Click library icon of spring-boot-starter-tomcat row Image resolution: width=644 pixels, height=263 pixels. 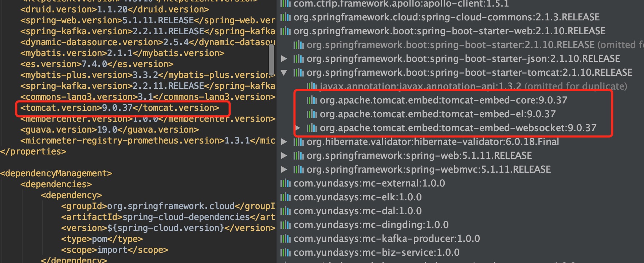[x=299, y=72]
